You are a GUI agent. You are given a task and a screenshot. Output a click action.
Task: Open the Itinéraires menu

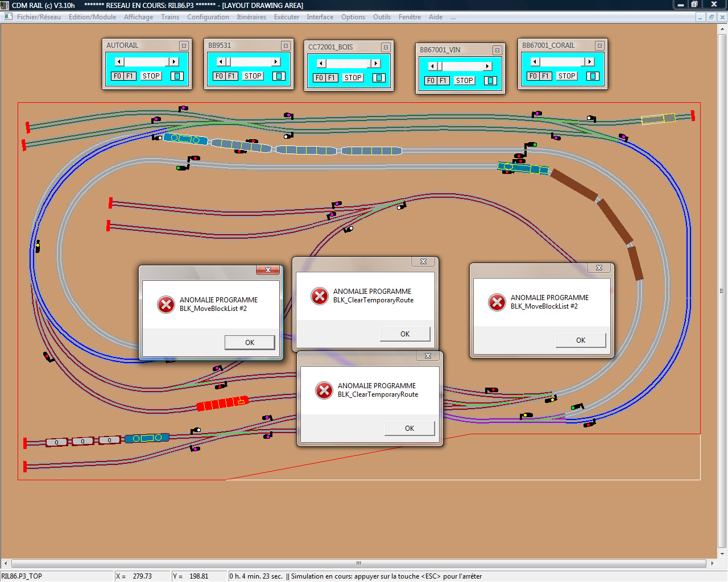coord(251,17)
